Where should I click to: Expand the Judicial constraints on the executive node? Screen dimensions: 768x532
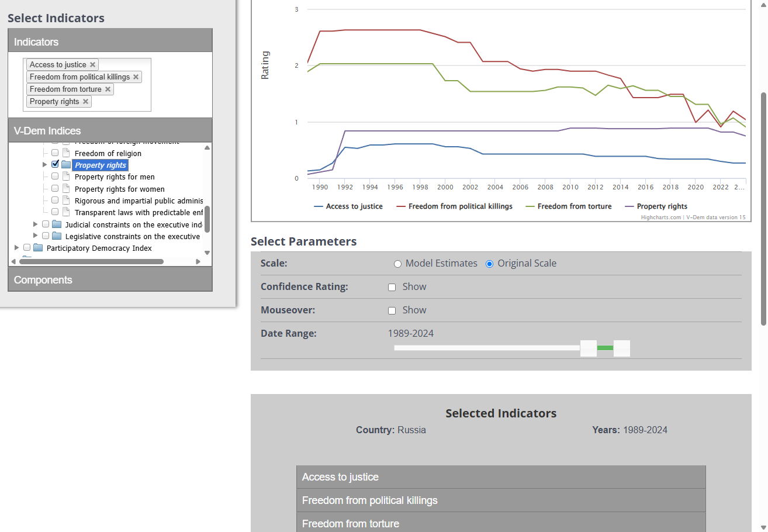point(36,224)
